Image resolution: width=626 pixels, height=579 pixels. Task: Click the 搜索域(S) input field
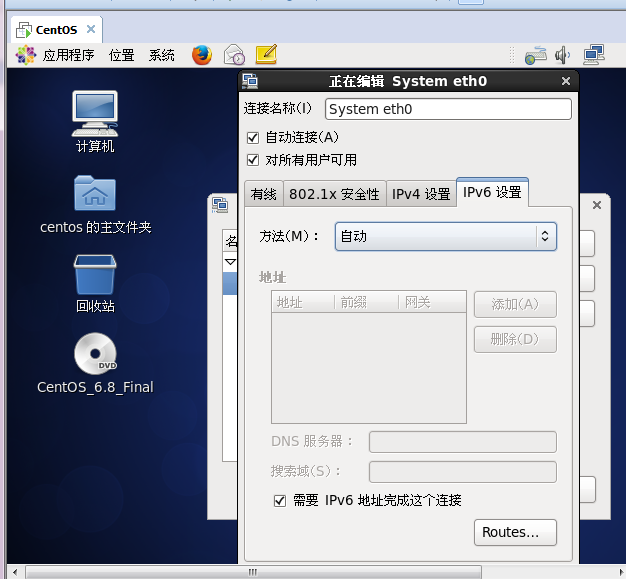(x=463, y=472)
